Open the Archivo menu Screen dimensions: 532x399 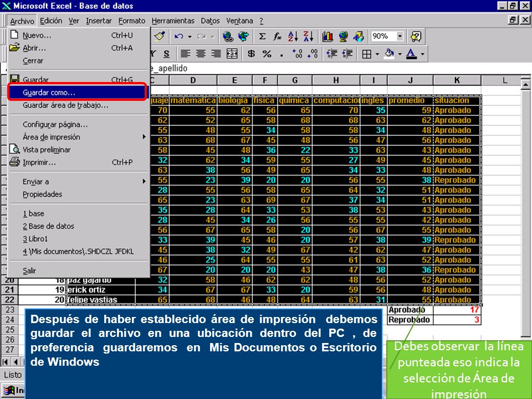click(x=22, y=21)
